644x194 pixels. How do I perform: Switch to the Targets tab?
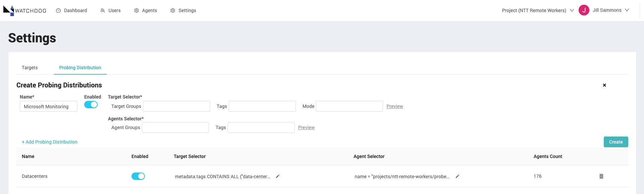30,68
